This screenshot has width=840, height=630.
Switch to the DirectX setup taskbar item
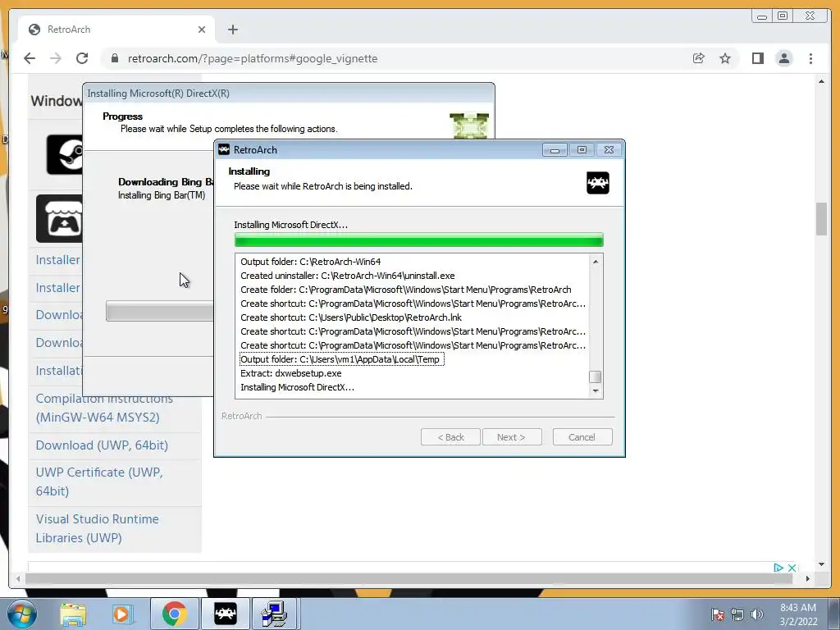[275, 614]
